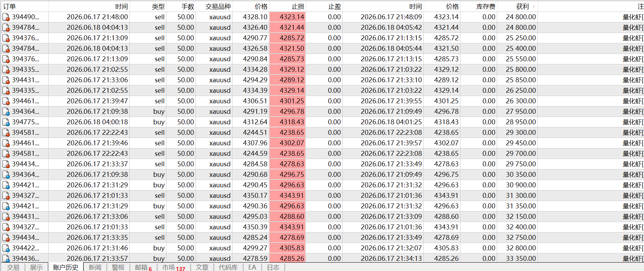The image size is (644, 271).
Task: Select highlighted stop loss cell 4305.83
Action: click(x=288, y=248)
